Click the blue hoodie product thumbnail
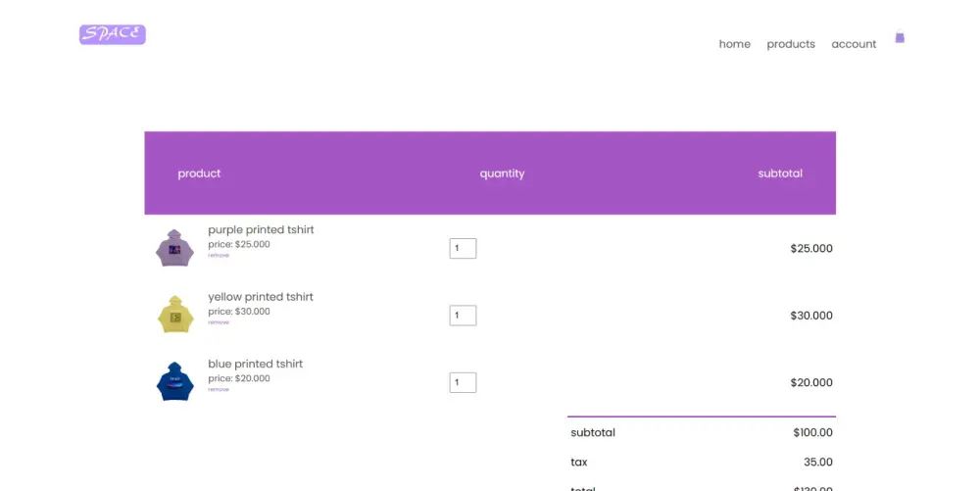This screenshot has height=491, width=980. pyautogui.click(x=174, y=381)
